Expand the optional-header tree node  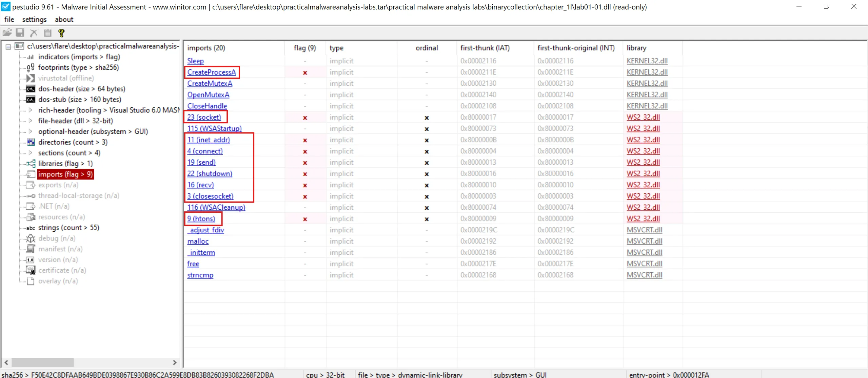point(31,131)
